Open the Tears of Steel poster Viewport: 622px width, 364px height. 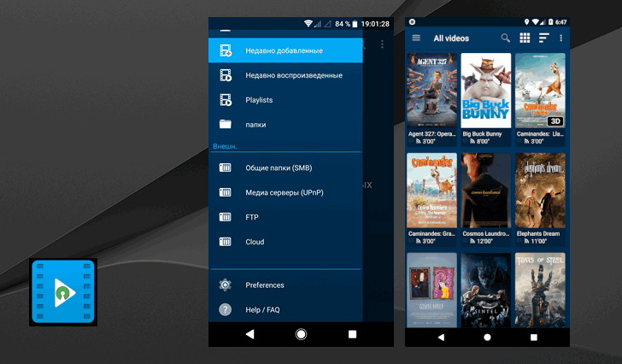click(x=540, y=291)
